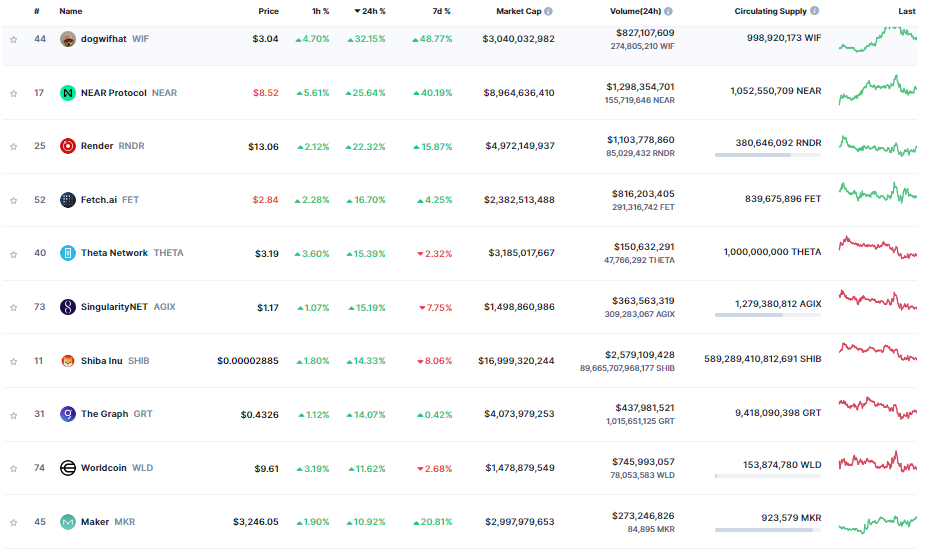Sort table by 7d % header
Screen dimensions: 932x556
pyautogui.click(x=442, y=11)
